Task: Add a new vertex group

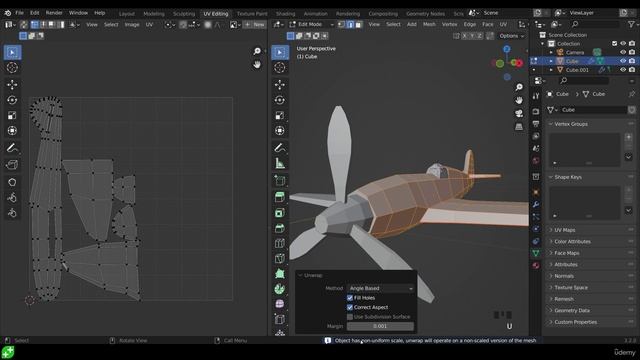Action: pos(628,137)
